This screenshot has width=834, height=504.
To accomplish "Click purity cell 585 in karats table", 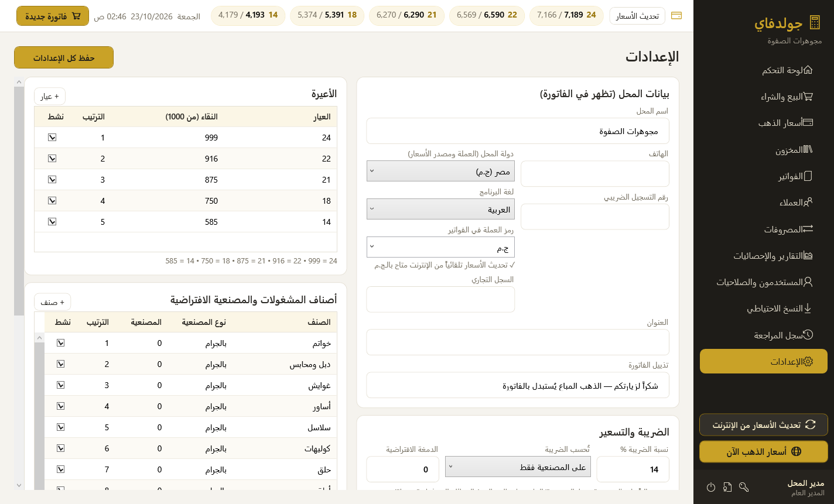I will coord(211,222).
